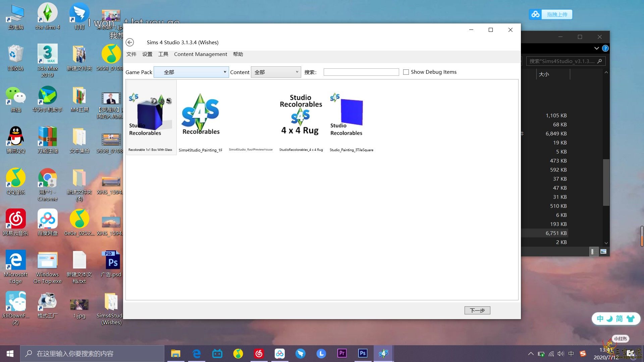644x362 pixels.
Task: Enable Show Debug Items checkbox
Action: pyautogui.click(x=406, y=72)
